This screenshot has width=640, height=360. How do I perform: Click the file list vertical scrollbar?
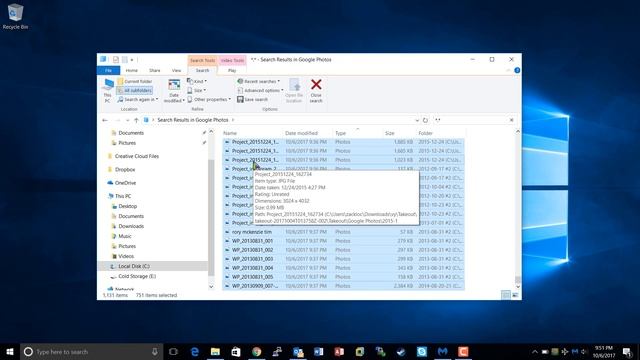518,280
